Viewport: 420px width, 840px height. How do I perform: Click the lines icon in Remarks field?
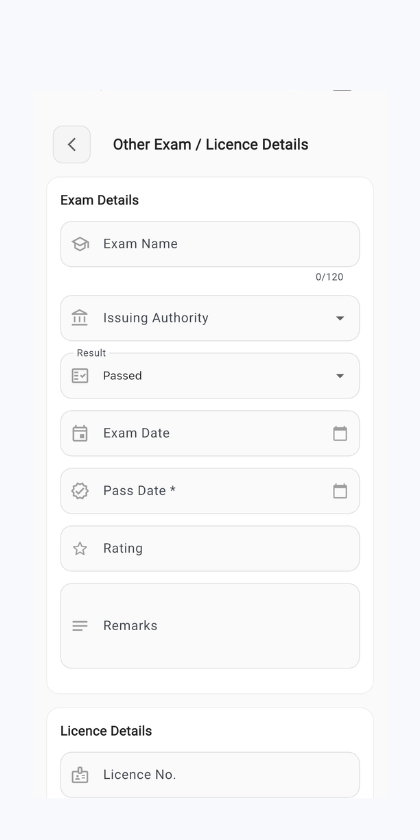[x=80, y=626]
